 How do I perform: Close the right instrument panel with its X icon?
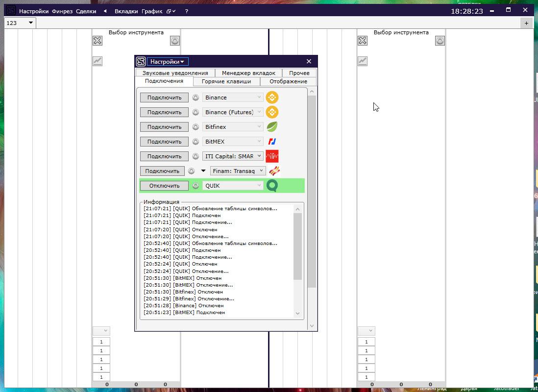(362, 41)
